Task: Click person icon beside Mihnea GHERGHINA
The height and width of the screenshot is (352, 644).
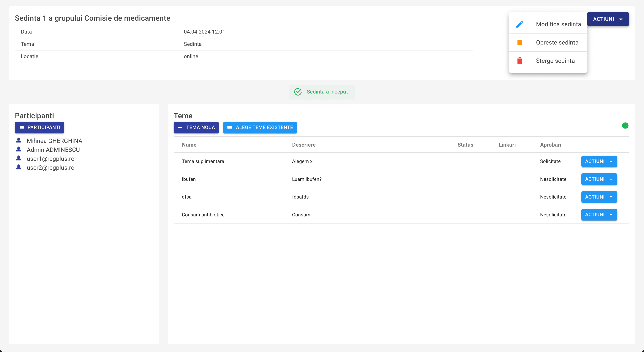Action: (19, 140)
